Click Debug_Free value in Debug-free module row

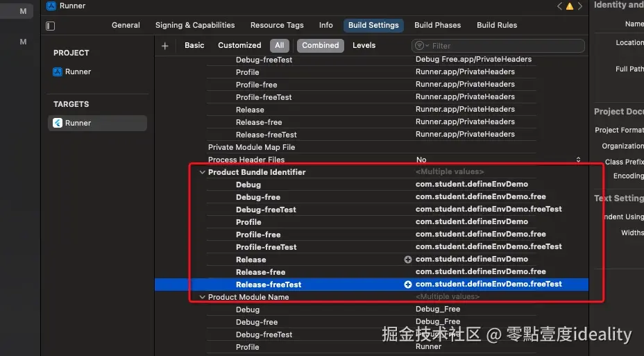(438, 321)
